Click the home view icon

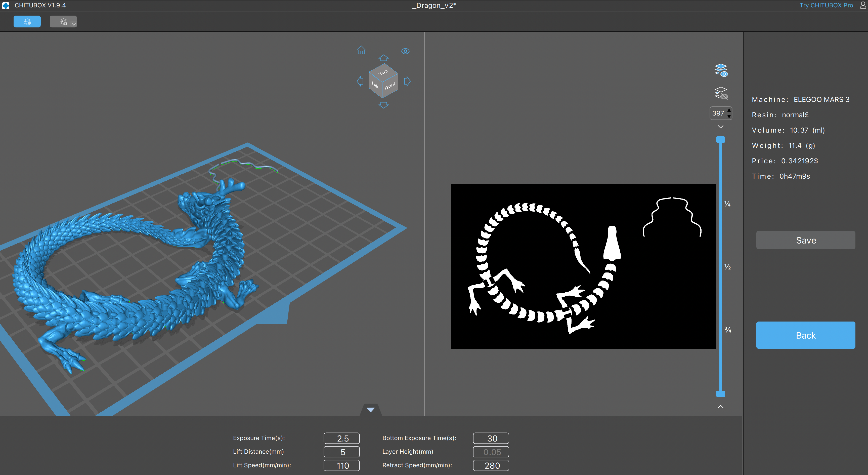click(x=361, y=50)
